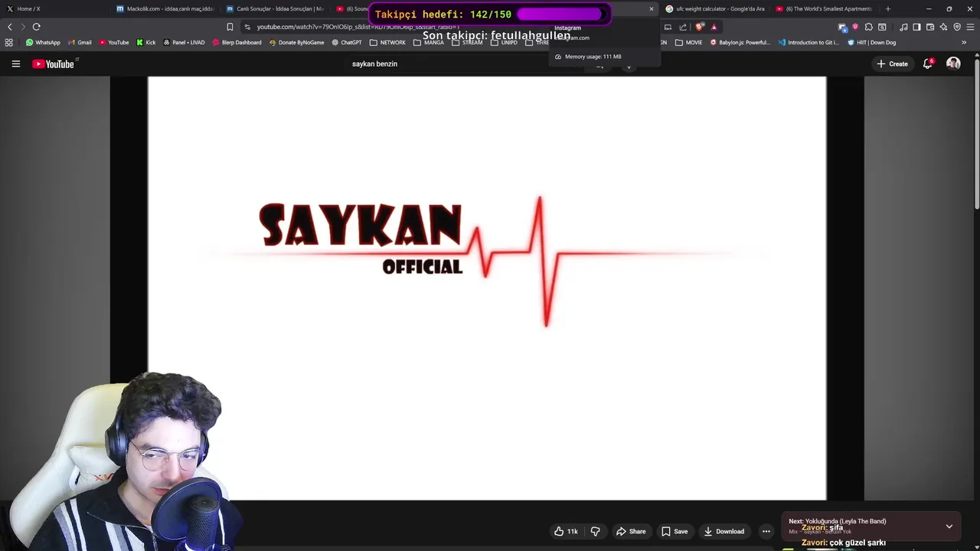The height and width of the screenshot is (551, 980).
Task: Open the YouTube guide hamburger menu
Action: 15,64
